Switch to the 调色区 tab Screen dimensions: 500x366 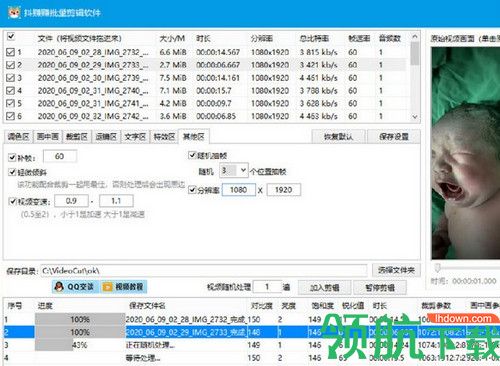(x=18, y=136)
